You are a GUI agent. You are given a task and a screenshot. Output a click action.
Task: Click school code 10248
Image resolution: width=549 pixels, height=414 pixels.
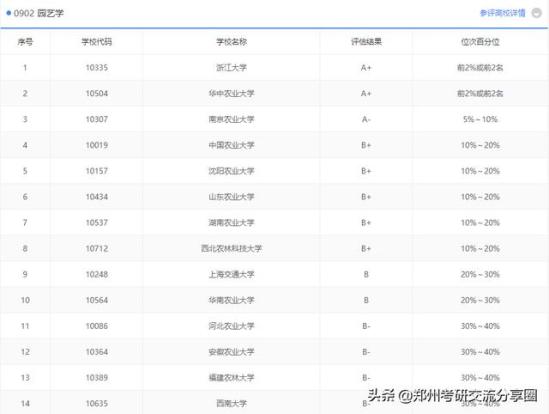coord(97,275)
